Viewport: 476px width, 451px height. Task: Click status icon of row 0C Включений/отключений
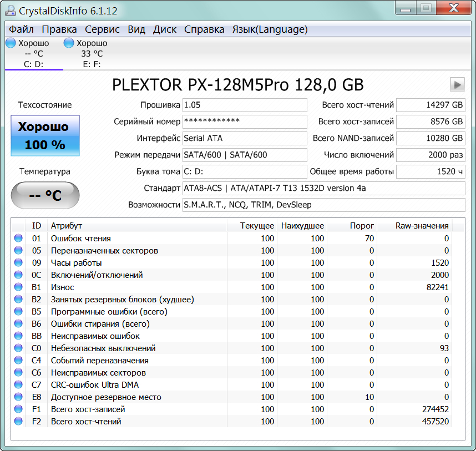coord(18,275)
